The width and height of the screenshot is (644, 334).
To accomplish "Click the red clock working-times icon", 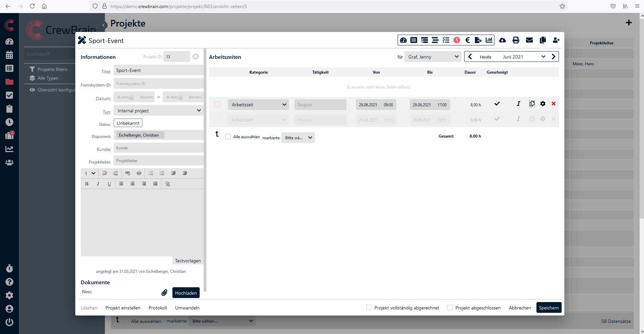I will click(456, 40).
